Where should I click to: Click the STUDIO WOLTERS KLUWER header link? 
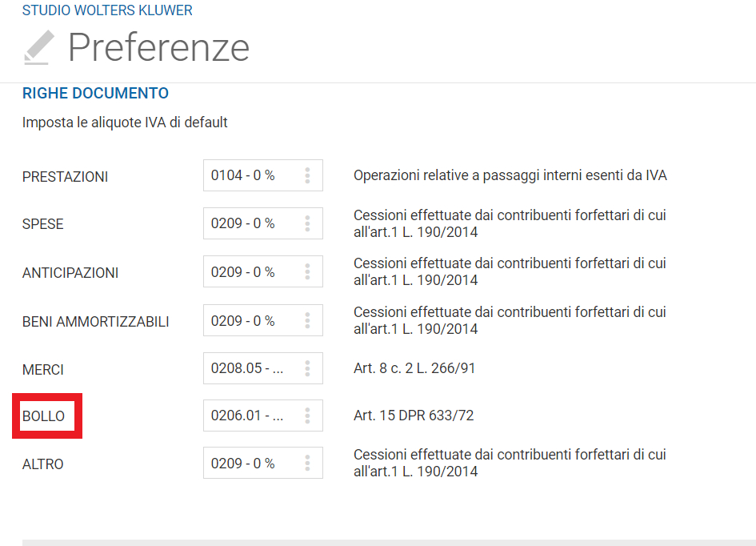pos(107,10)
